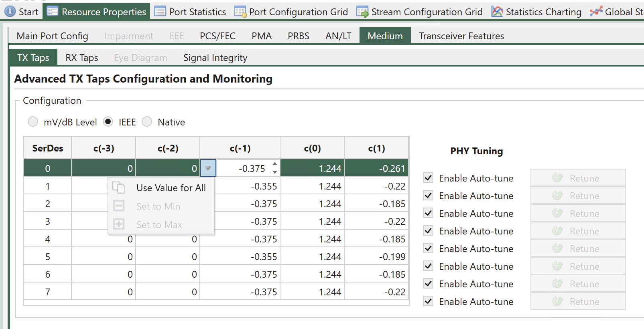Select the c(-3) cell in SerDes row 4
This screenshot has height=329, width=644.
104,239
